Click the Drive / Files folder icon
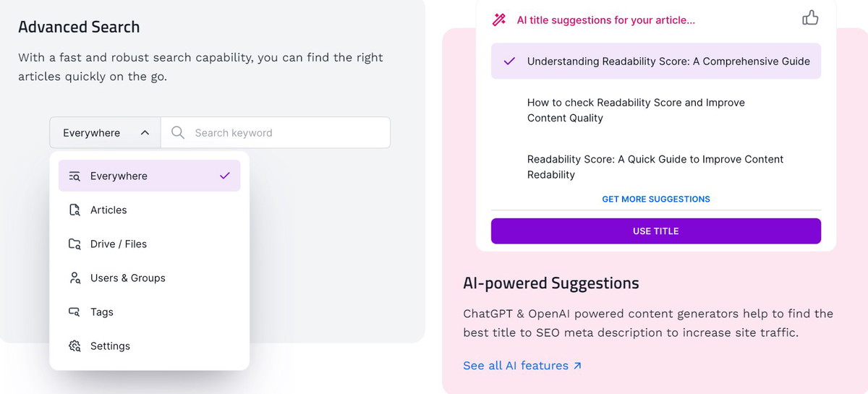This screenshot has width=868, height=394. (x=75, y=244)
